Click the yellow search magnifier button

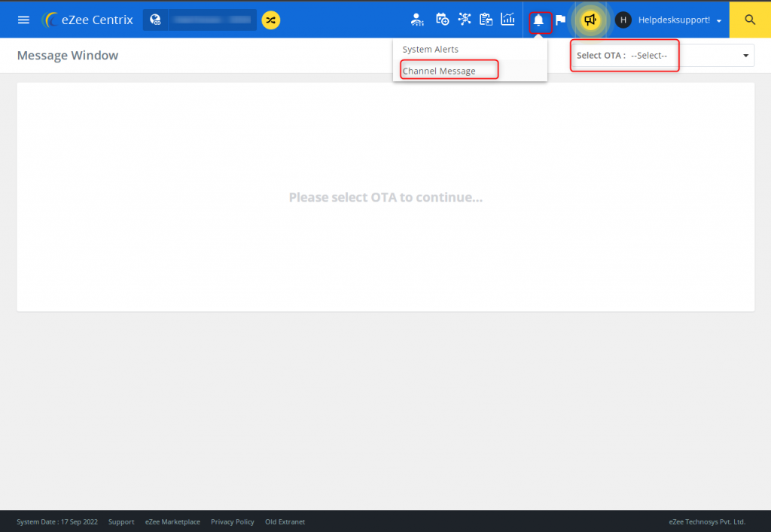click(750, 20)
